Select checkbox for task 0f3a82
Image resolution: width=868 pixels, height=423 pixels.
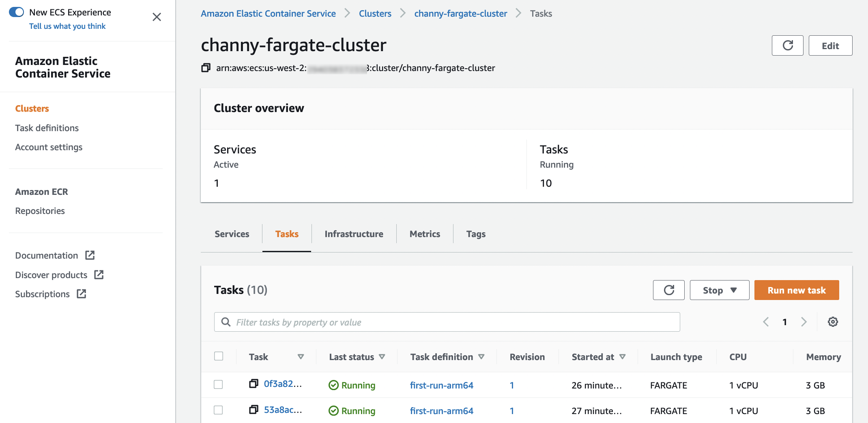[x=219, y=384]
